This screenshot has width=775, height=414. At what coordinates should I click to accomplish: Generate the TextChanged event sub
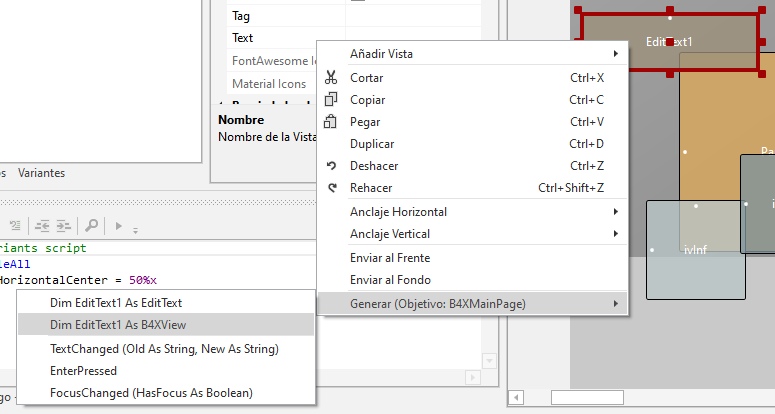click(165, 349)
